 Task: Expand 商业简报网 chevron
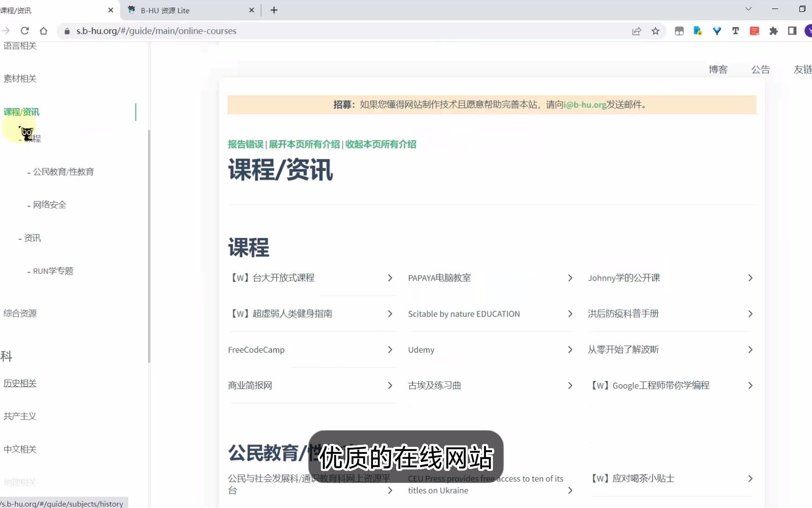point(390,386)
